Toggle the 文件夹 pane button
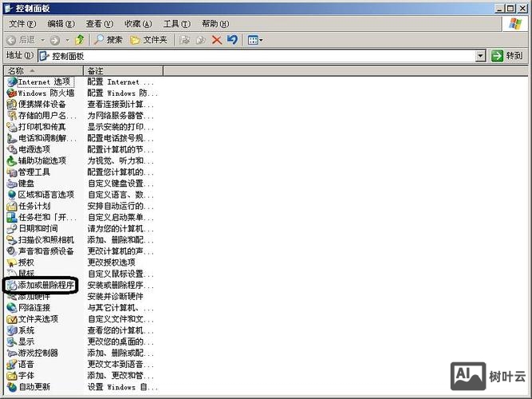Viewport: 532px width, 399px height. tap(148, 40)
